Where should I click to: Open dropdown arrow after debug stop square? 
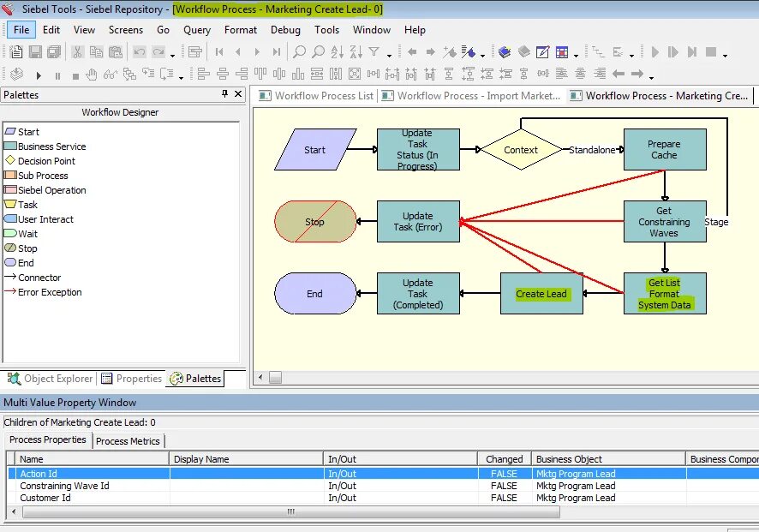[725, 56]
